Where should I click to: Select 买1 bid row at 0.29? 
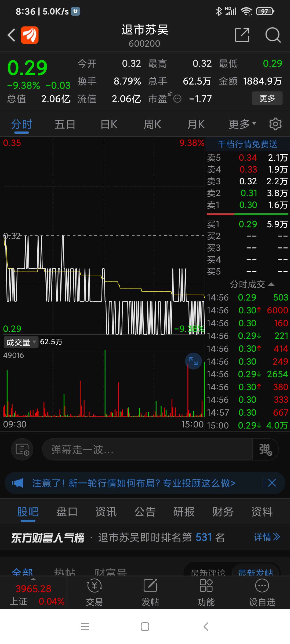point(248,224)
